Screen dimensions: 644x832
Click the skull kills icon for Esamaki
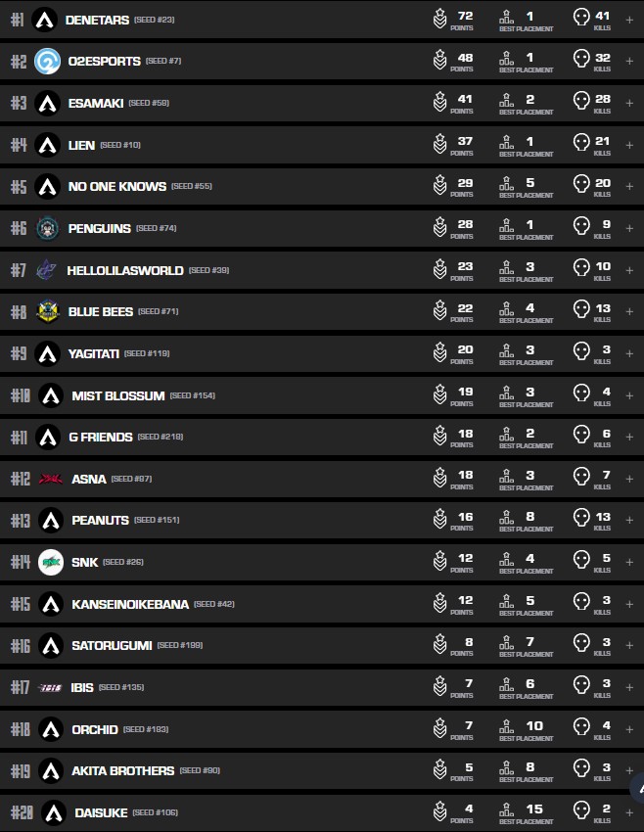click(581, 103)
